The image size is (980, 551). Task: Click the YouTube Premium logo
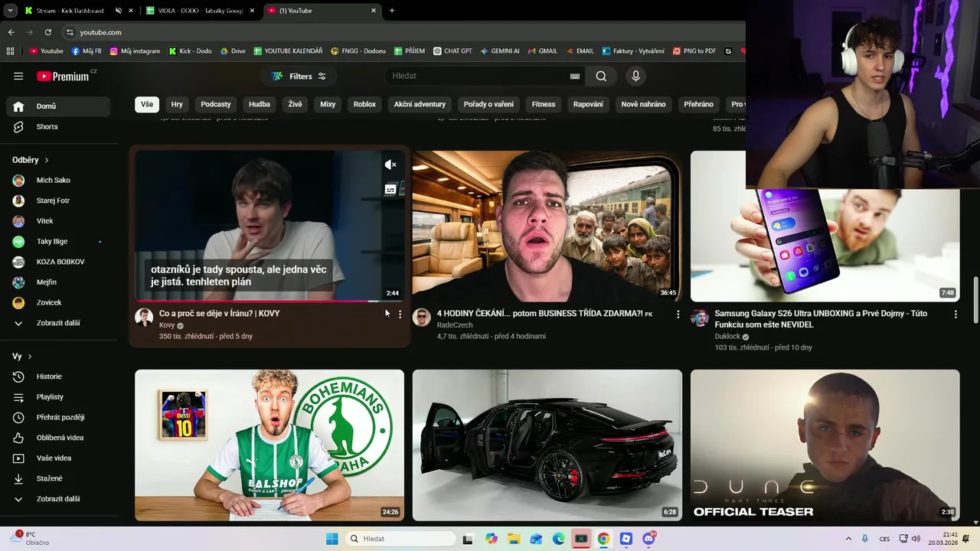tap(64, 76)
